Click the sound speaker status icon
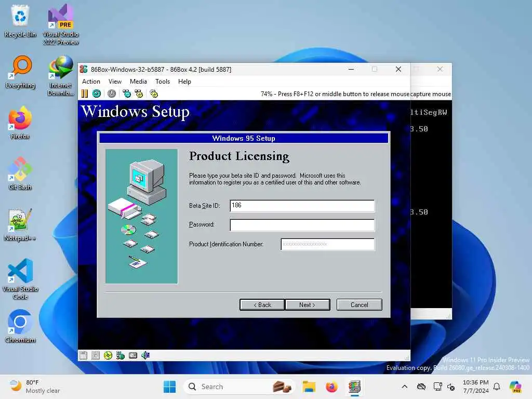Viewport: 532px width, 399px height. 145,355
